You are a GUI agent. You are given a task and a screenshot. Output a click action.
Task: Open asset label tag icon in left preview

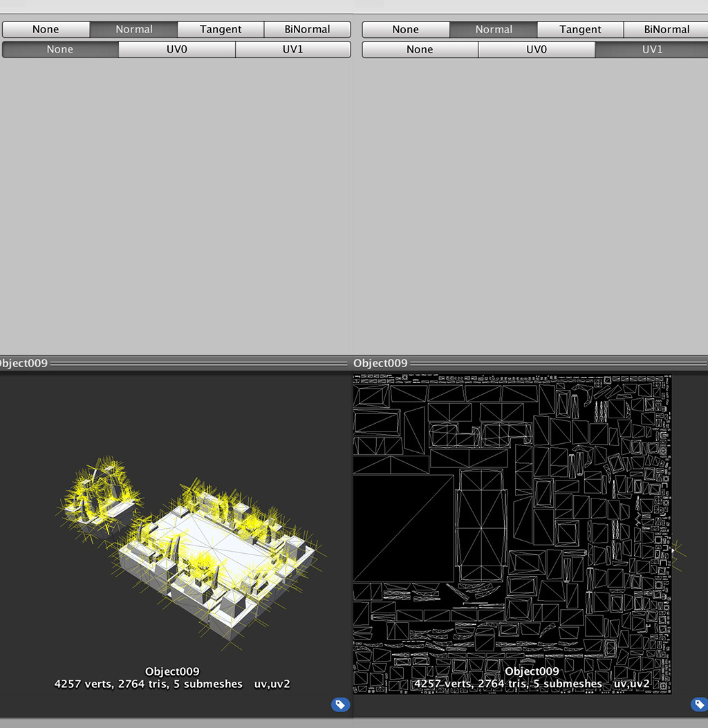pyautogui.click(x=340, y=704)
